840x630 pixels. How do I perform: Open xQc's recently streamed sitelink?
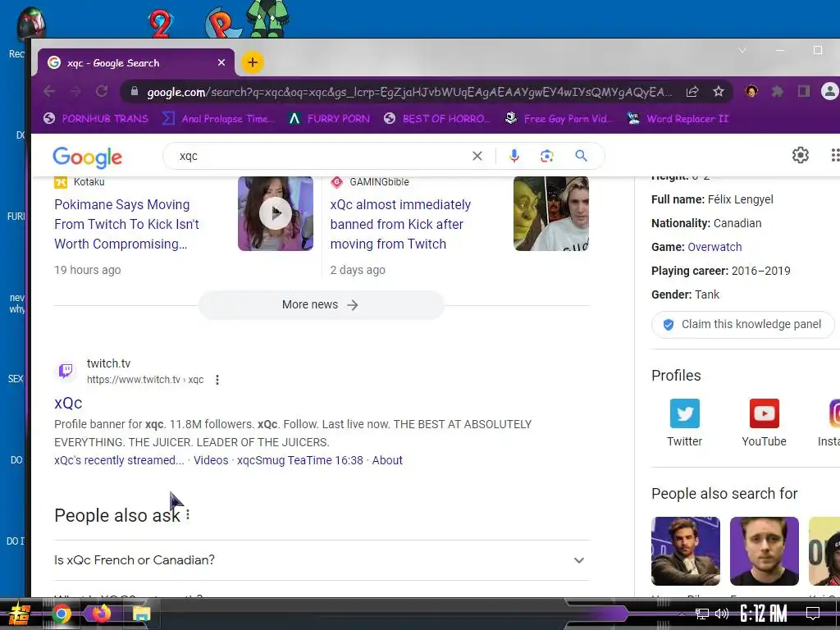(x=119, y=460)
